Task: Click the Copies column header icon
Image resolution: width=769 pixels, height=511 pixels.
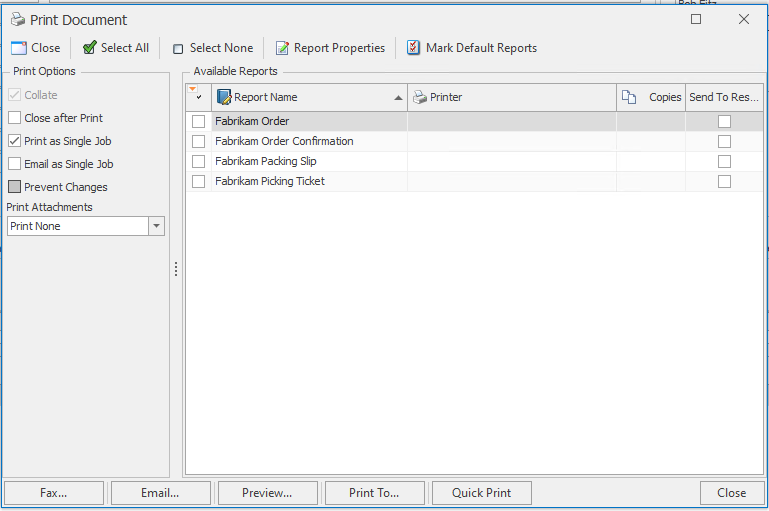Action: click(629, 97)
